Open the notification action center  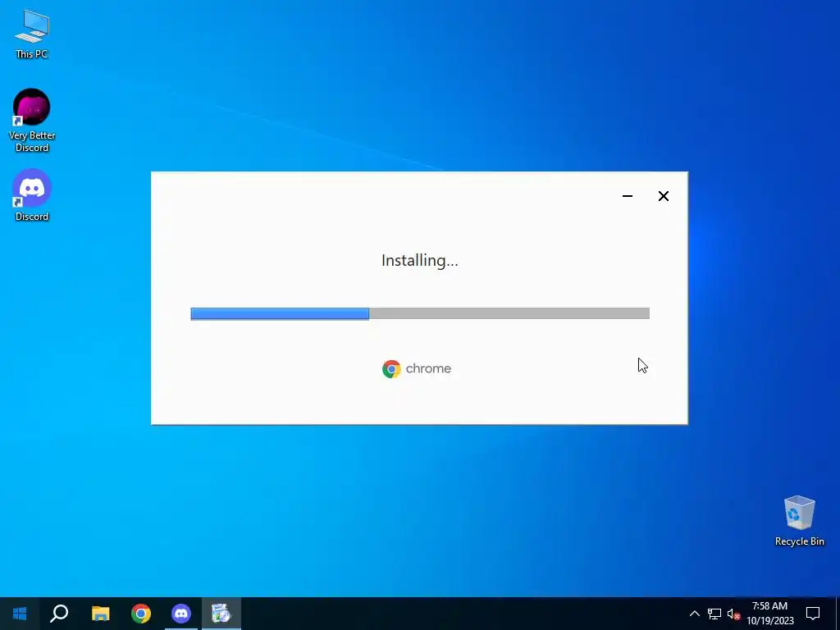813,614
